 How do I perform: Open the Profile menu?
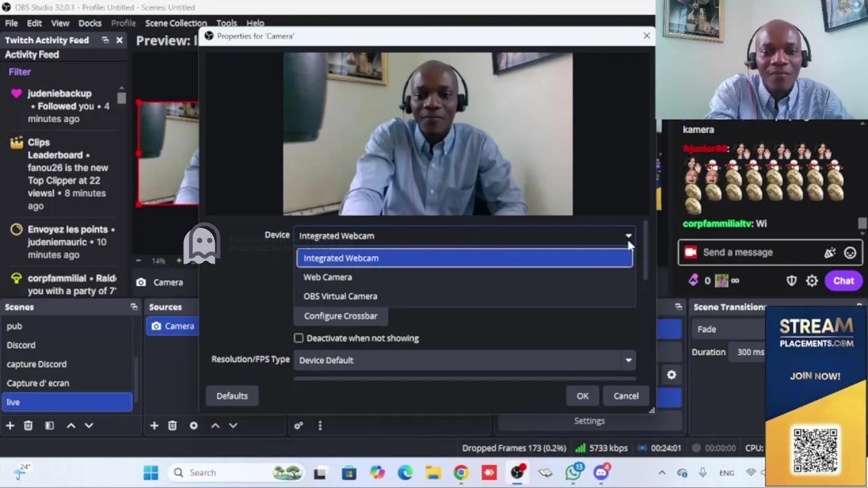(123, 23)
